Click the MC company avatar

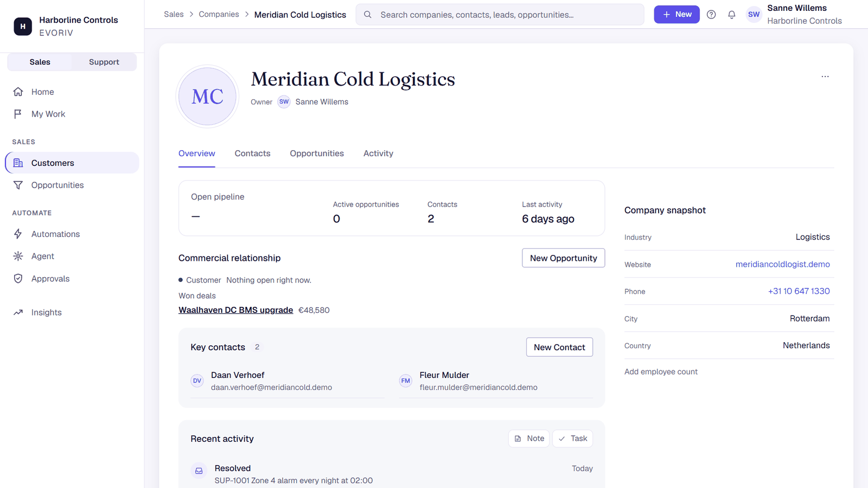point(208,97)
